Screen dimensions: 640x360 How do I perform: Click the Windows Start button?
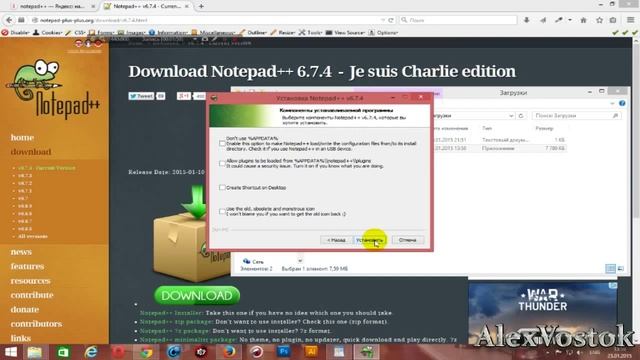click(x=11, y=352)
